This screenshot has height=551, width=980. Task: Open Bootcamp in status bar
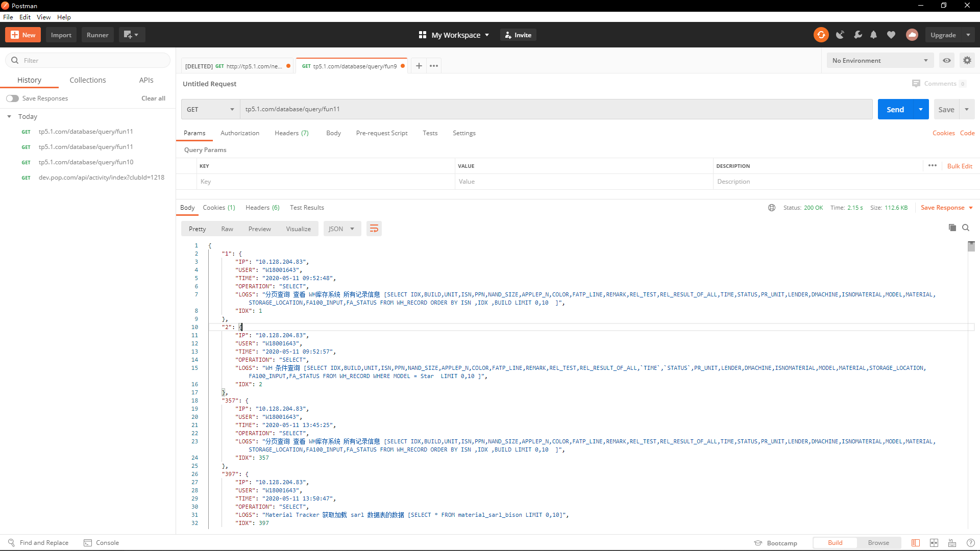(776, 543)
